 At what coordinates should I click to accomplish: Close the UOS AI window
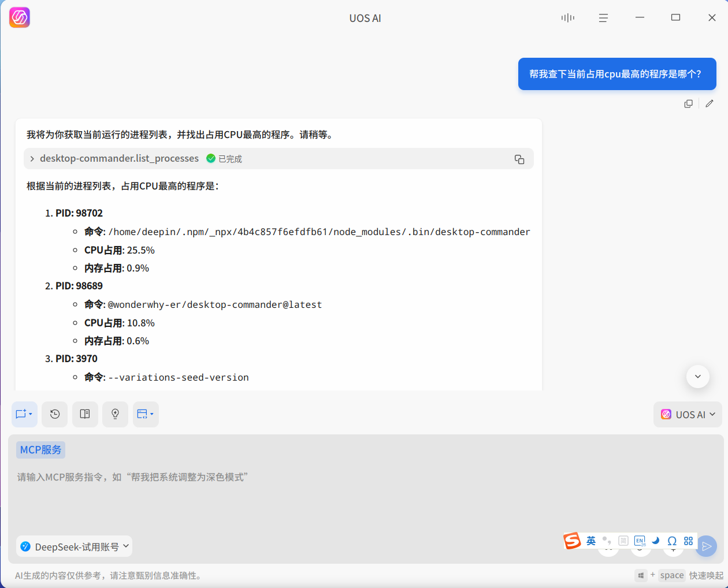tap(712, 18)
